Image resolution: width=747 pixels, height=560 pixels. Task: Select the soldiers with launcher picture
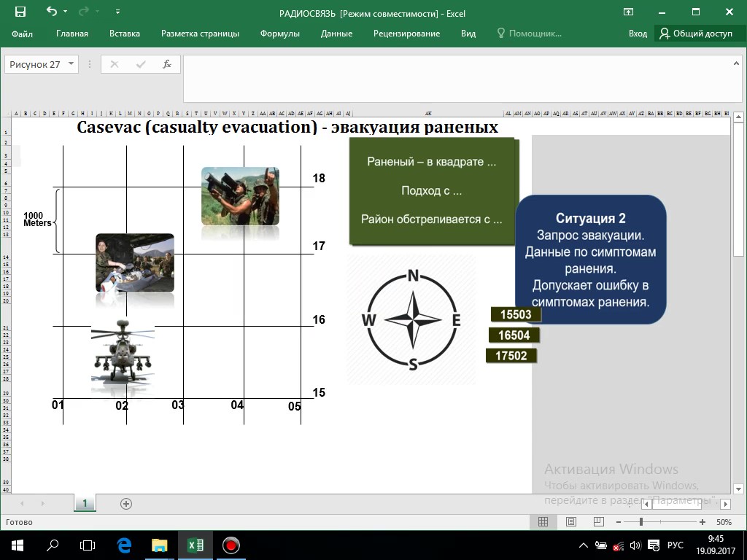point(240,196)
